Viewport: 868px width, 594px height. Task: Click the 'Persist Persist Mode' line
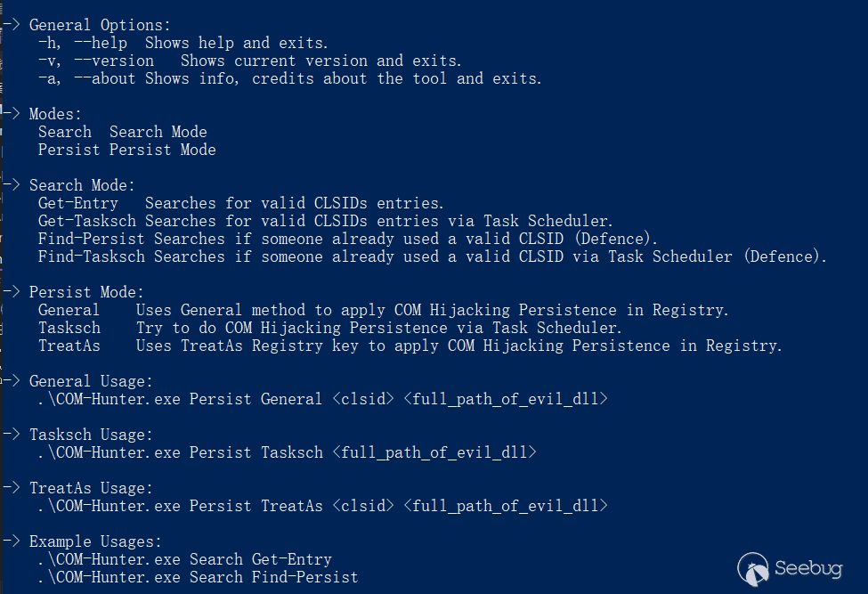tap(126, 150)
